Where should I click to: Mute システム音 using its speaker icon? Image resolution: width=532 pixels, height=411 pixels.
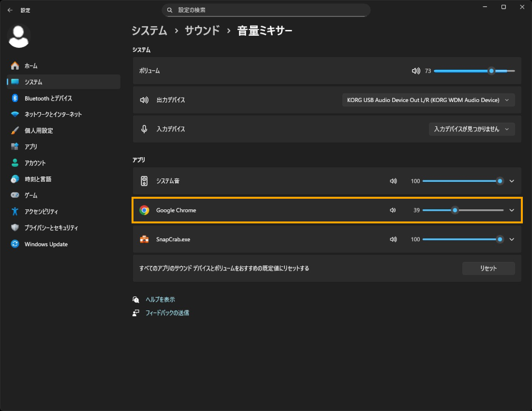click(393, 181)
